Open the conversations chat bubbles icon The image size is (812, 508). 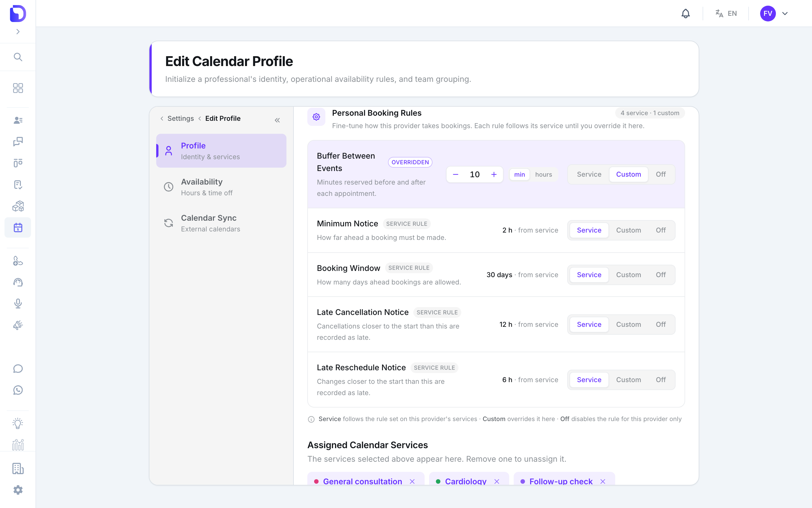tap(18, 142)
